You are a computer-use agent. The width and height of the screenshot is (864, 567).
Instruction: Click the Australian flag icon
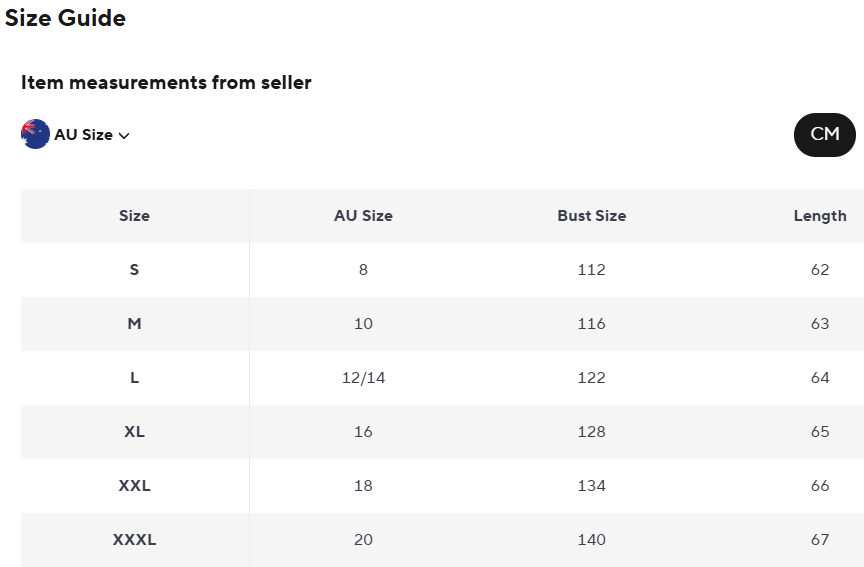pyautogui.click(x=35, y=134)
